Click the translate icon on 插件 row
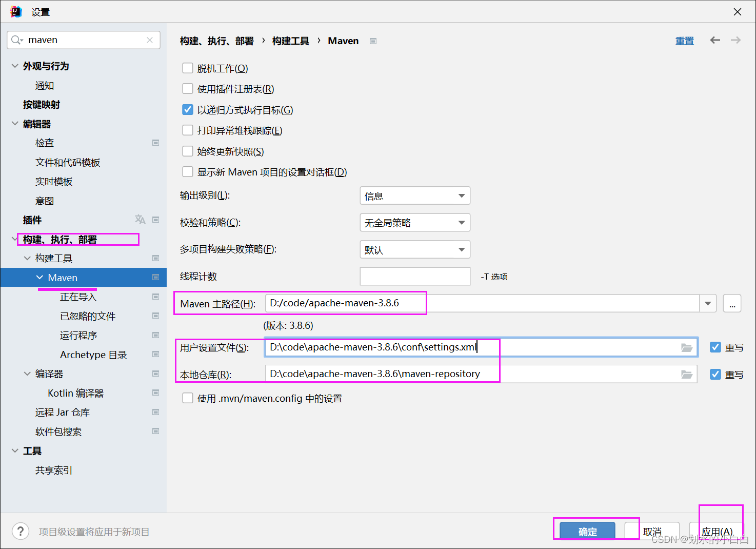This screenshot has width=756, height=549. [140, 220]
